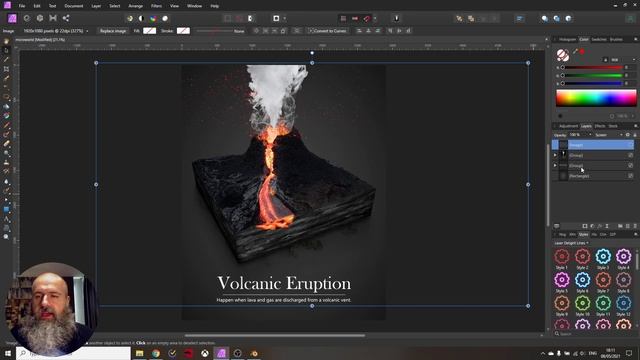This screenshot has width=640, height=360.
Task: Open the selection mode dropdown arrow in toolbar
Action: (284, 18)
